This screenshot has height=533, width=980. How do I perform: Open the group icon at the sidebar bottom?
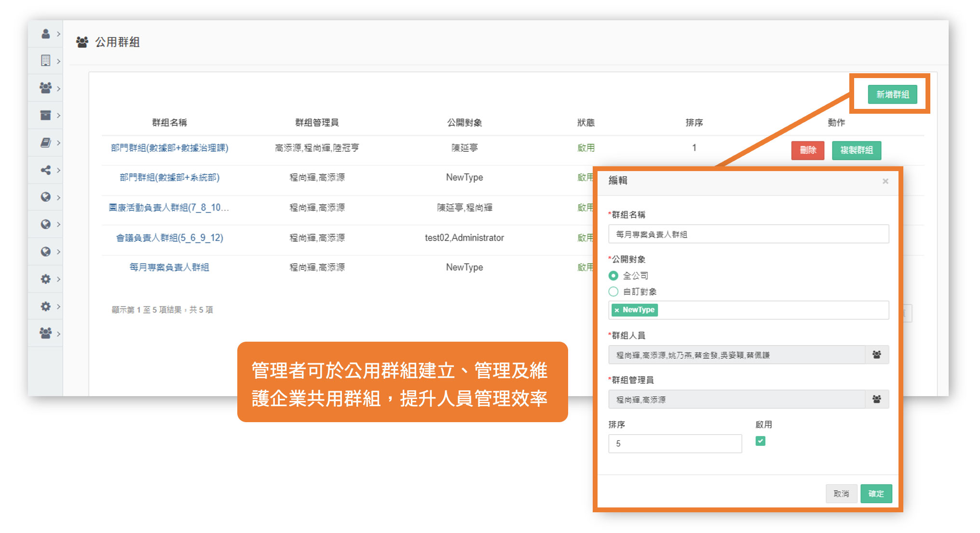tap(45, 333)
